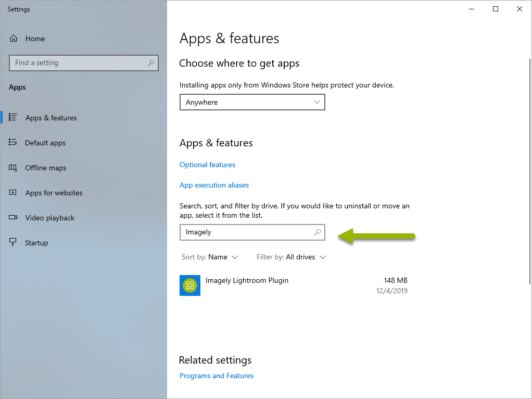Image resolution: width=532 pixels, height=399 pixels.
Task: Maximize the Settings window
Action: [x=496, y=9]
